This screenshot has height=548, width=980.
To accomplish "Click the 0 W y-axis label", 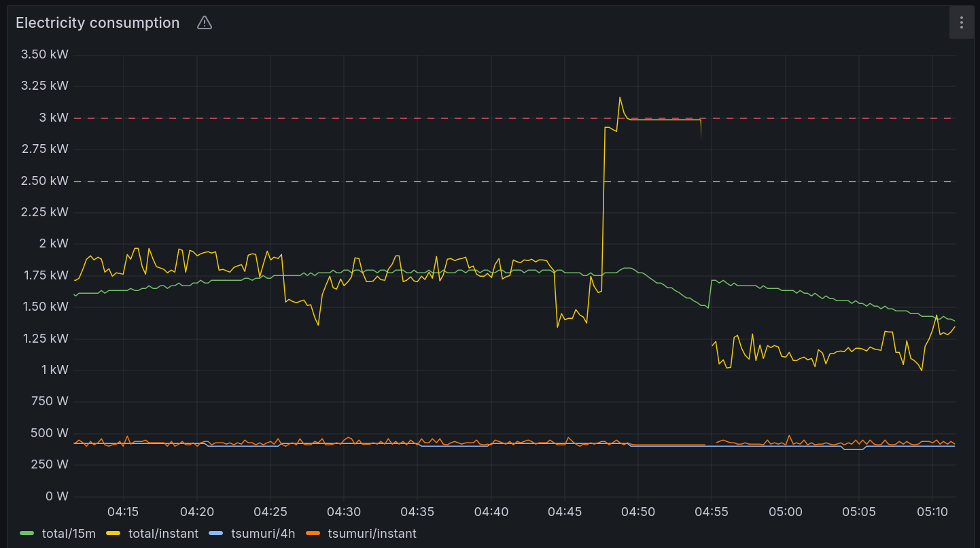I will click(x=57, y=496).
